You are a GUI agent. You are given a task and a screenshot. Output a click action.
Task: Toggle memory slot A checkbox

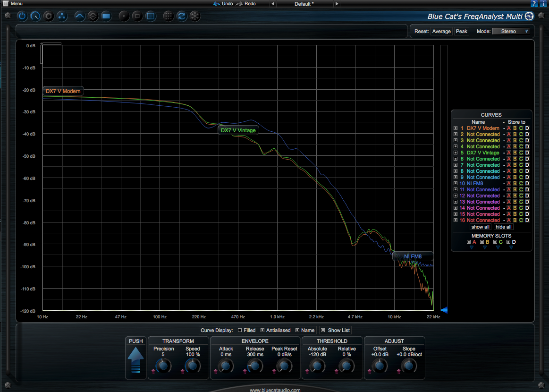tap(469, 242)
